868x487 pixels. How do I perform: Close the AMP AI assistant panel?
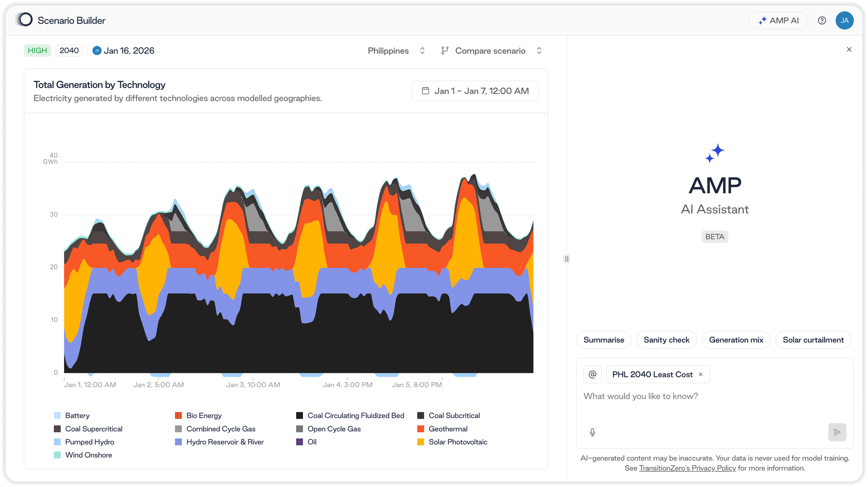point(849,50)
